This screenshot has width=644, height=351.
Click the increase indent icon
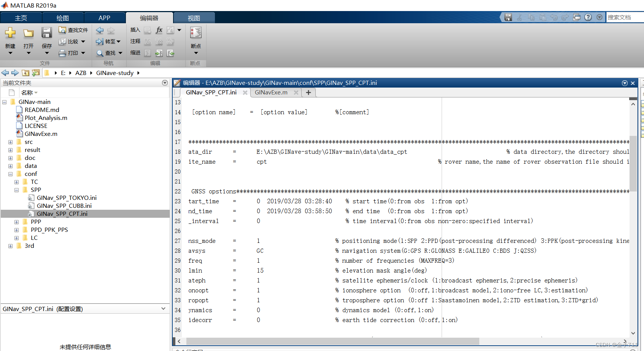[159, 53]
